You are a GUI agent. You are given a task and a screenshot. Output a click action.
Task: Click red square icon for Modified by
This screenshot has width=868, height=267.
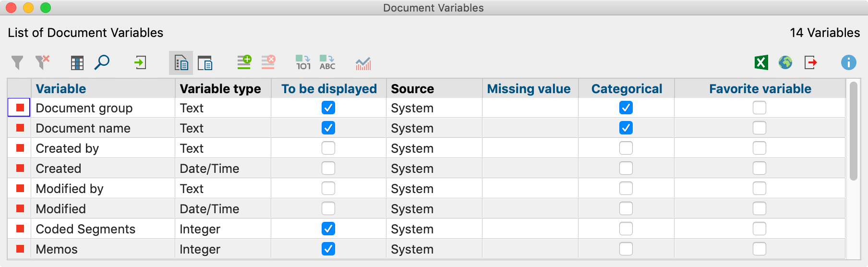coord(20,188)
